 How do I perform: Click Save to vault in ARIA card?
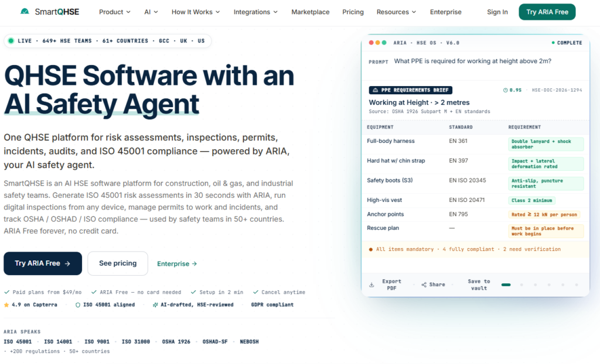point(479,284)
